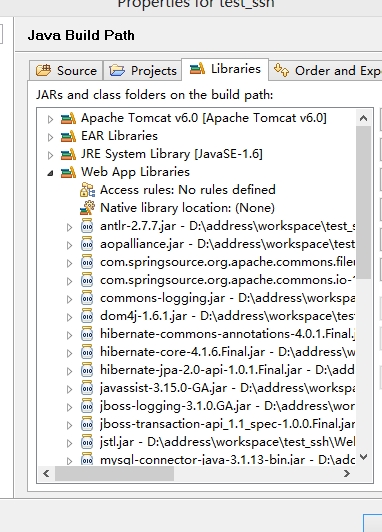The image size is (382, 532).
Task: Expand the EAR Libraries node
Action: [50, 137]
